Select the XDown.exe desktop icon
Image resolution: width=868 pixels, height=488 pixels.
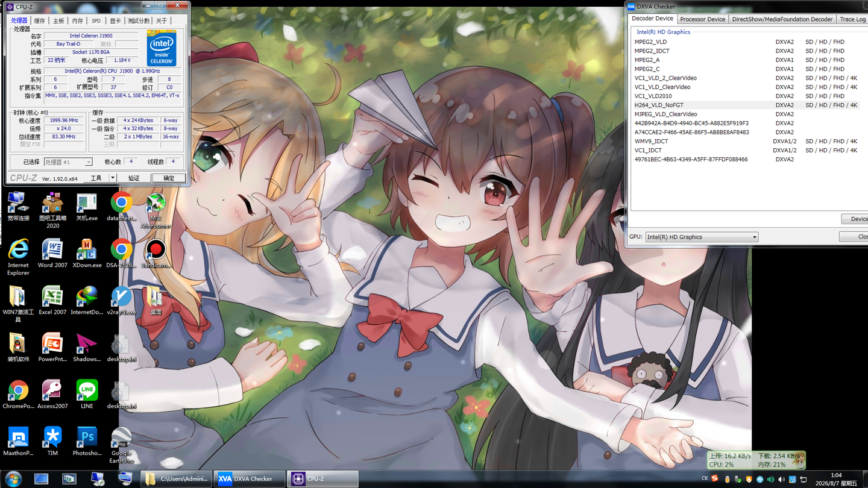click(87, 254)
